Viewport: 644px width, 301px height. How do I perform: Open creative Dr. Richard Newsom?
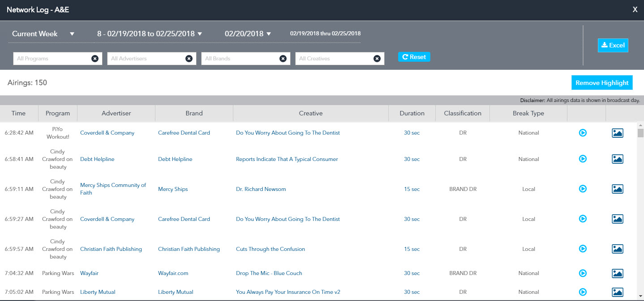(x=261, y=189)
